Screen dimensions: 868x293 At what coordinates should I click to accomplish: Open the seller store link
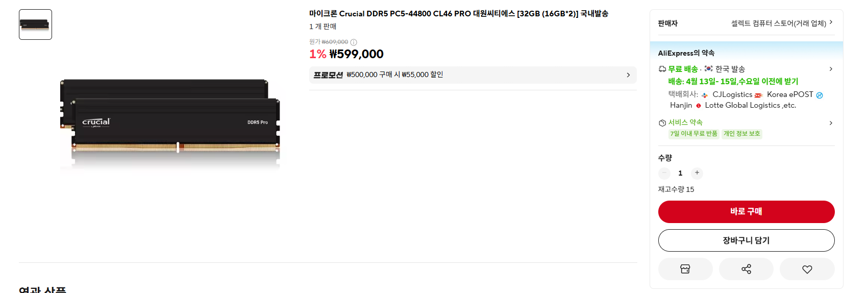click(781, 23)
